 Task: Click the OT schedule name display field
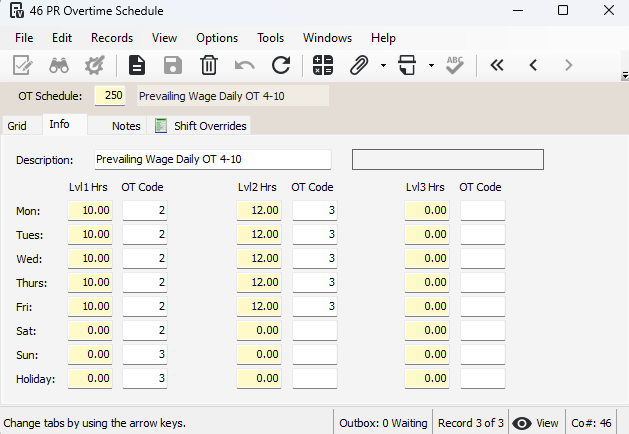233,96
